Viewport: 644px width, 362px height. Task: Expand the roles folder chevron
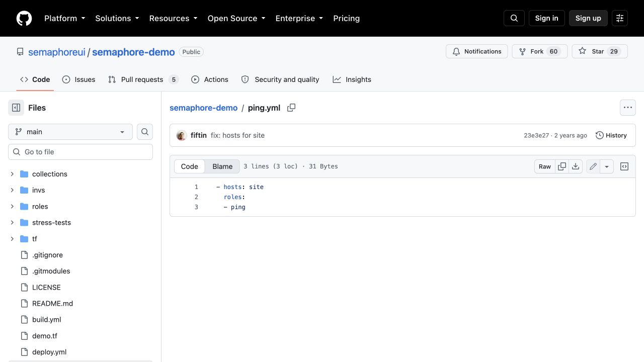[x=12, y=206]
